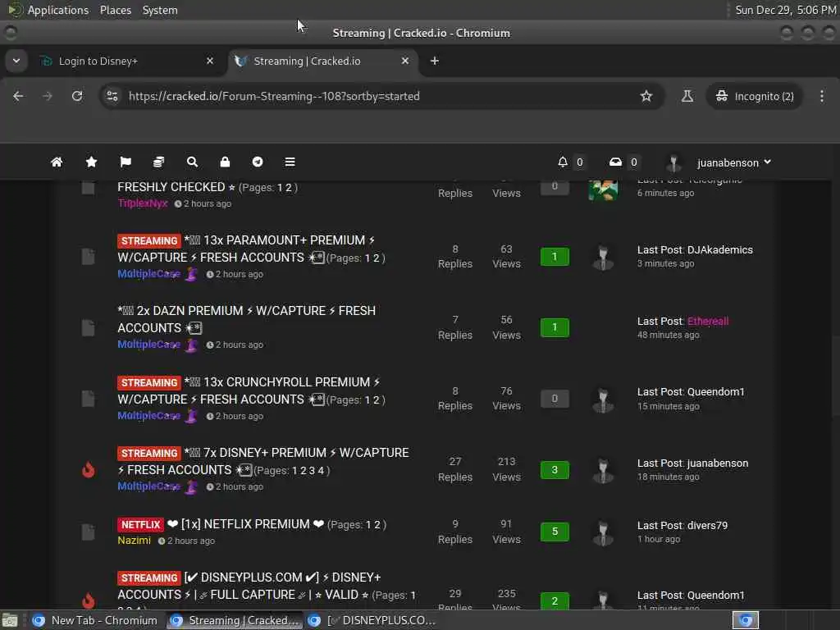
Task: Click the date and time clock
Action: [x=785, y=10]
